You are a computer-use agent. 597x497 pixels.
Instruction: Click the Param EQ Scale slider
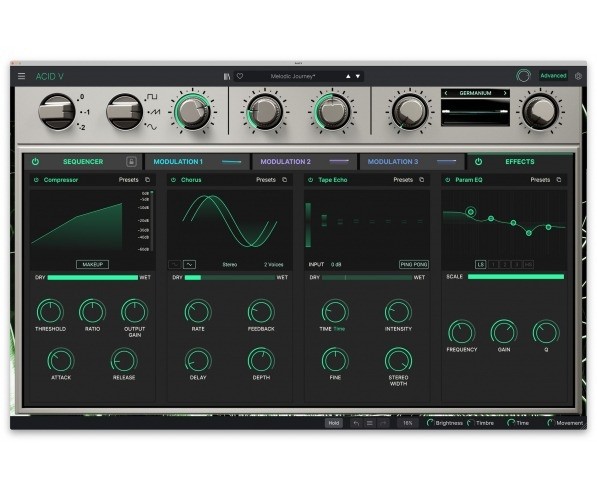point(516,277)
